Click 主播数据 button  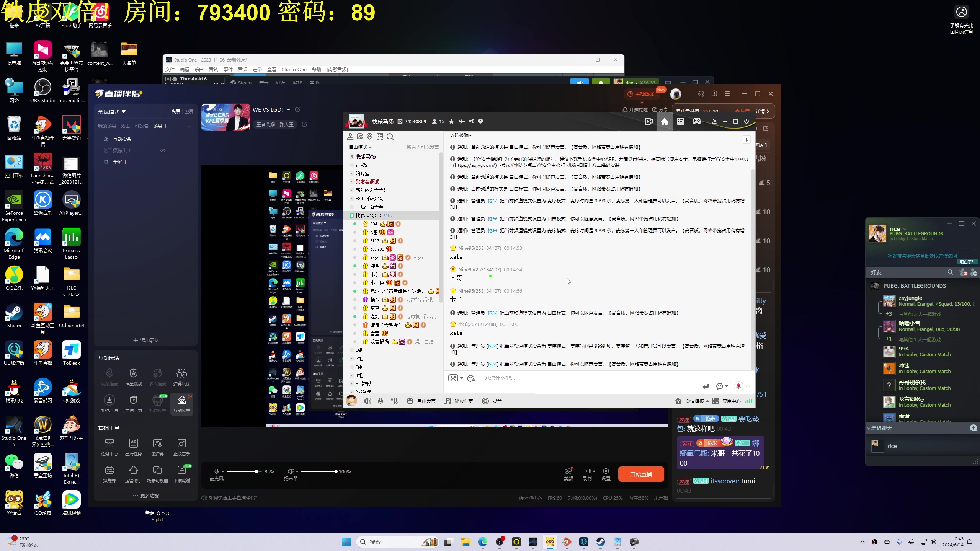pyautogui.click(x=641, y=94)
